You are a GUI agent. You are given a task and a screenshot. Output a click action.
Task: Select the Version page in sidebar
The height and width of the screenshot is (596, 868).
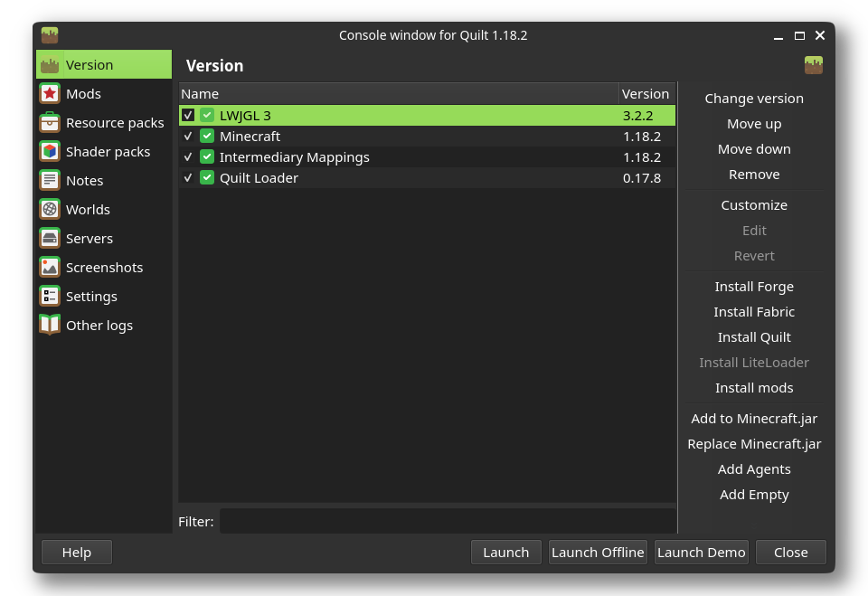point(90,65)
